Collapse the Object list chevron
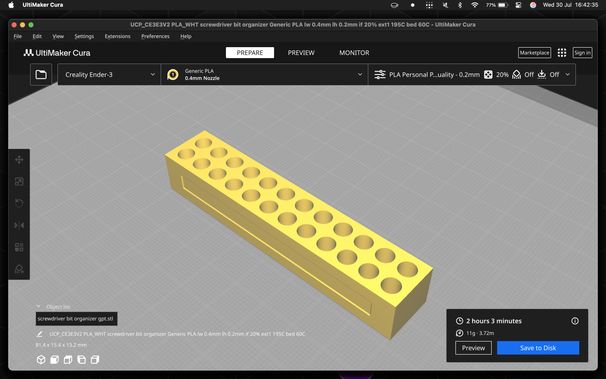Viewport: 606px width, 379px height. point(38,306)
